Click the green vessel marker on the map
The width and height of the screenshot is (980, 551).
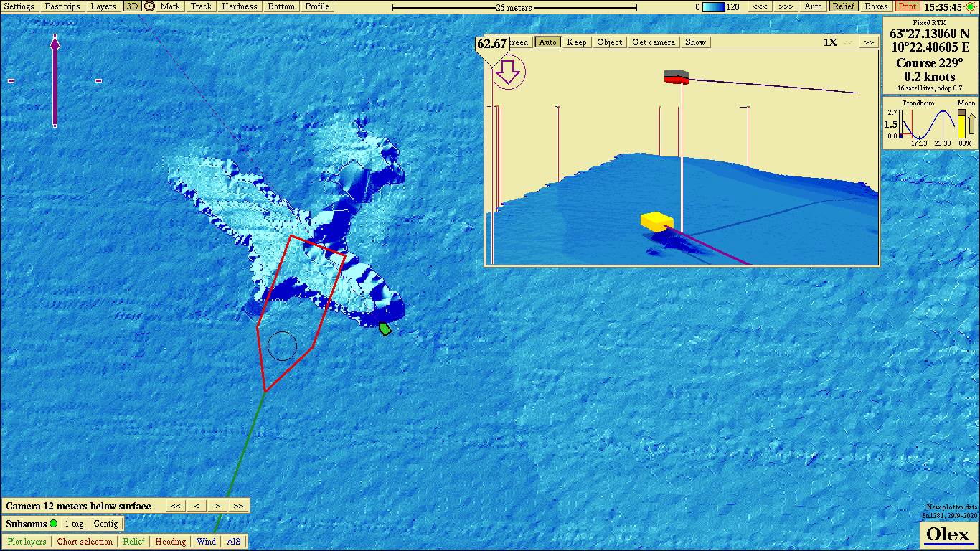click(x=385, y=329)
